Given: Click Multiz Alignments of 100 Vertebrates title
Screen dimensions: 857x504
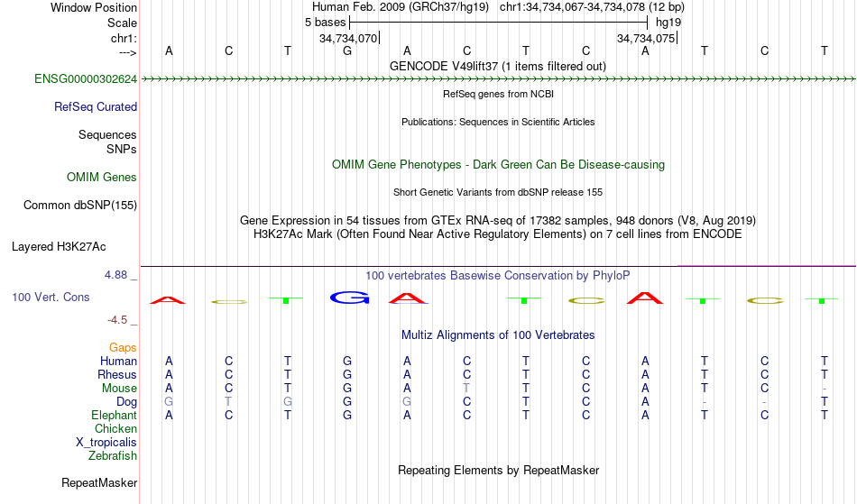Looking at the screenshot, I should coord(498,335).
